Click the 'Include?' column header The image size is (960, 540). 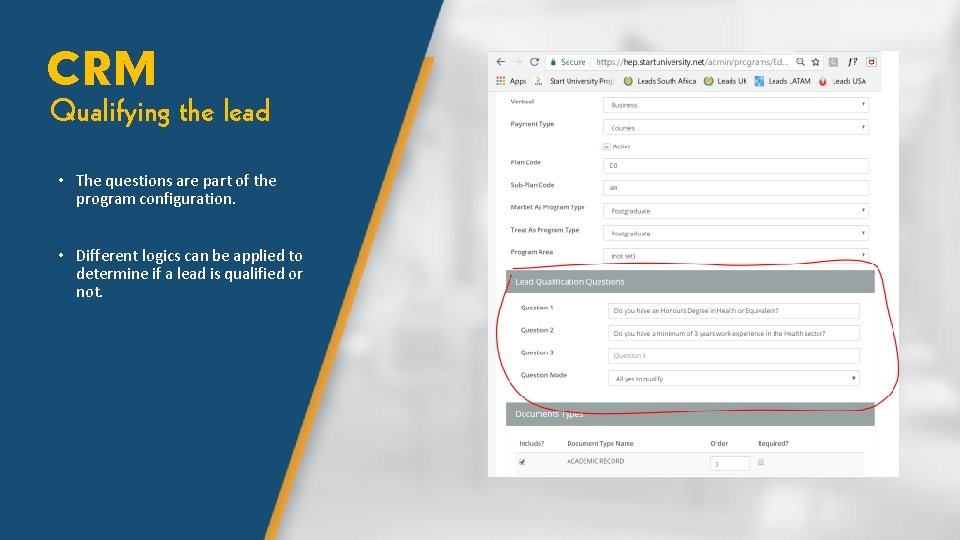[x=531, y=443]
